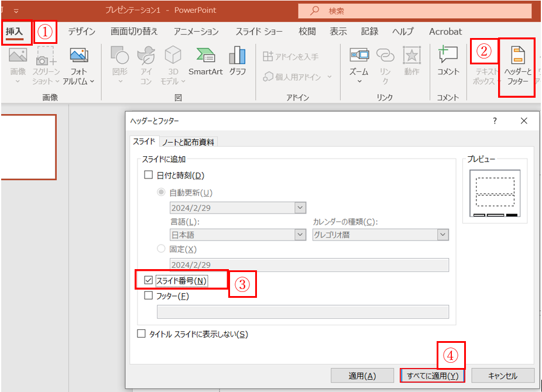Viewport: 542px width, 392px height.
Task: Click the フッター text field
Action: [303, 311]
